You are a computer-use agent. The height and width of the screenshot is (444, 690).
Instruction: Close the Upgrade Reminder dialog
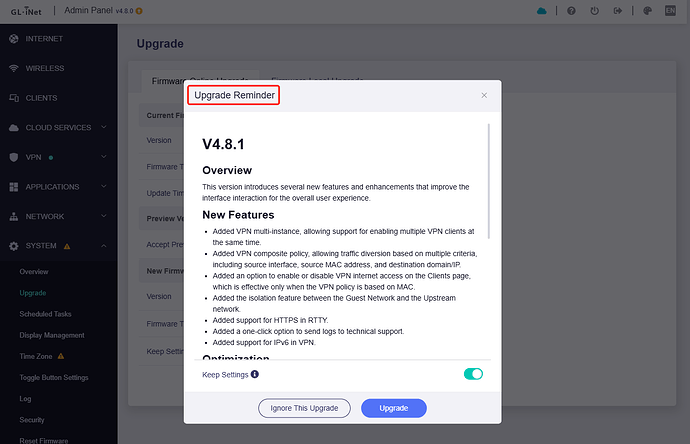coord(484,95)
